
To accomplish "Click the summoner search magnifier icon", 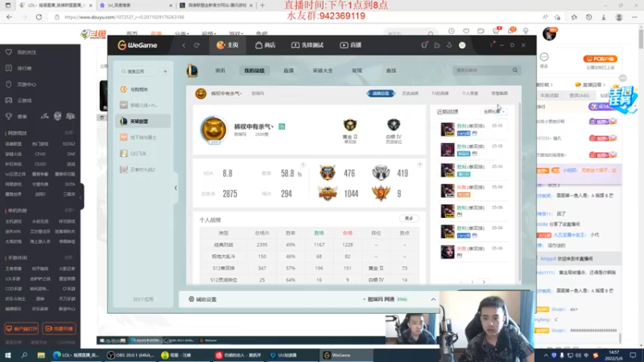I will point(515,70).
